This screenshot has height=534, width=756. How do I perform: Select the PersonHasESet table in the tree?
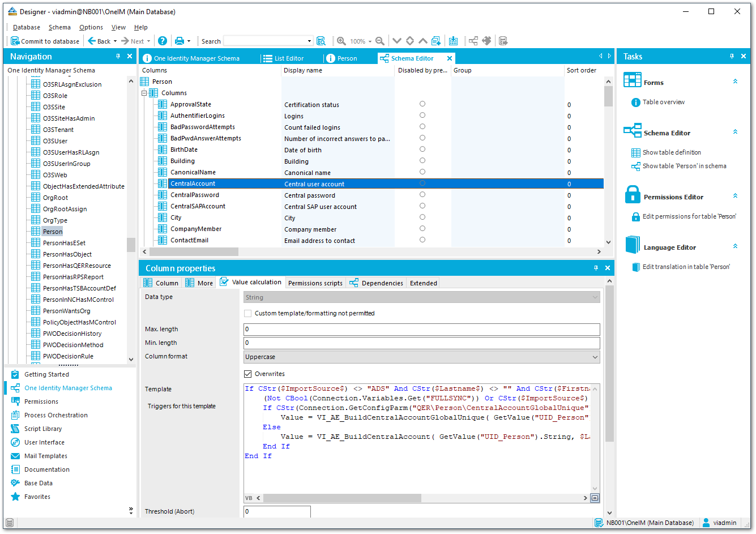click(64, 243)
